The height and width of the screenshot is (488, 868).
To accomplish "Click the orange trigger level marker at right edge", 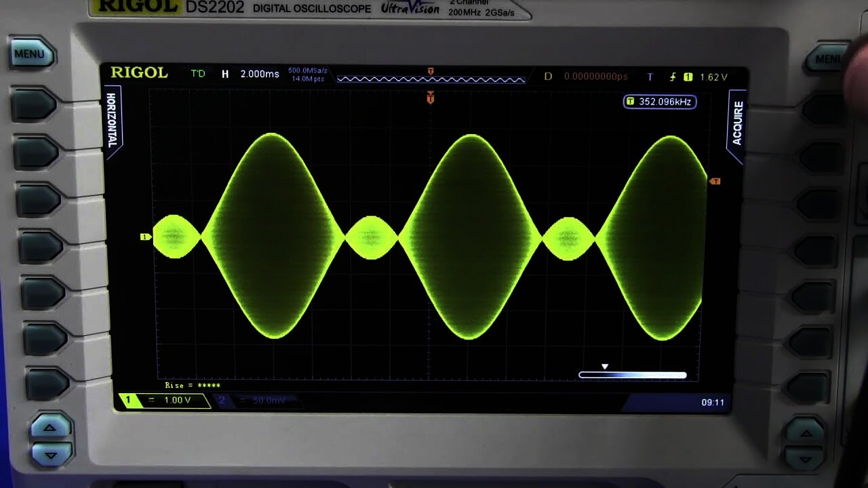I will click(x=714, y=181).
